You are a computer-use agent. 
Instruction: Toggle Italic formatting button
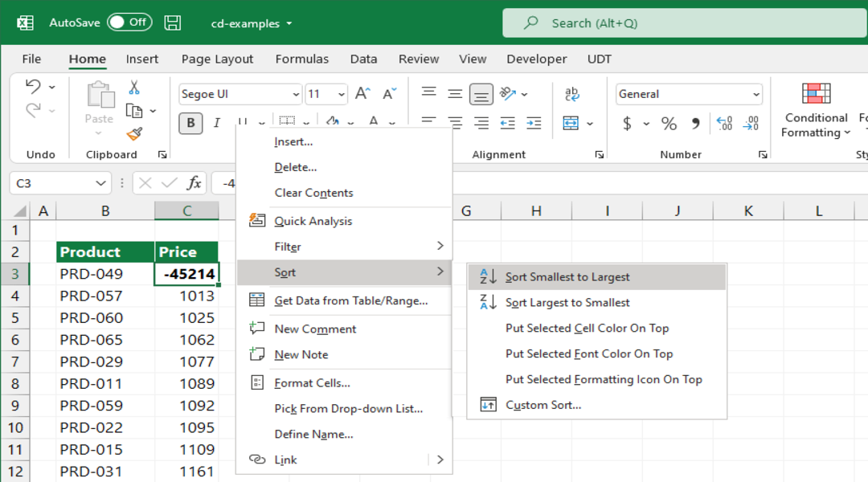coord(216,123)
